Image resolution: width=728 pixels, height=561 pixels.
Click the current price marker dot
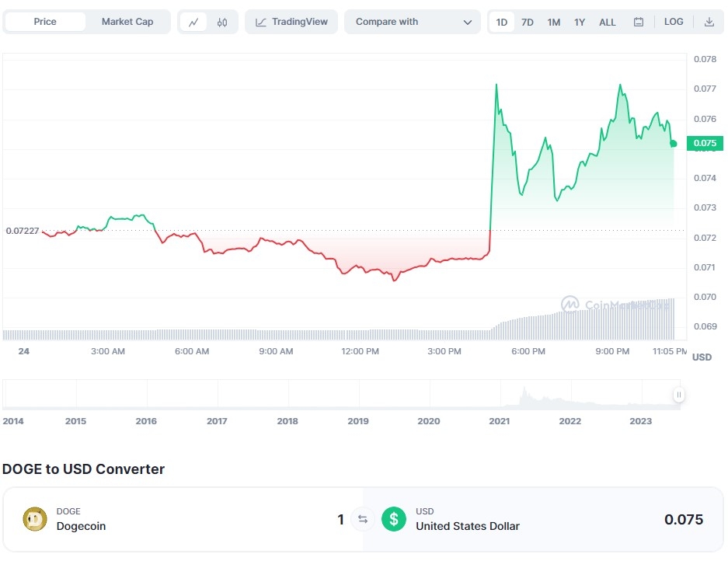click(673, 144)
